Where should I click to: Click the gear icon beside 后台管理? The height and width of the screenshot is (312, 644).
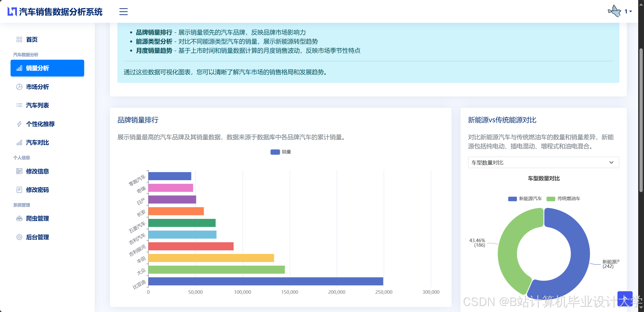pos(19,237)
